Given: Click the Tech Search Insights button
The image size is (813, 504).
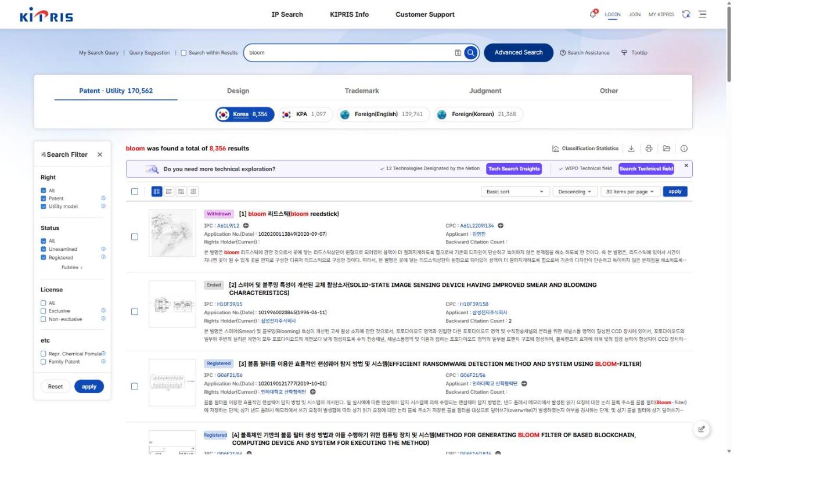Looking at the screenshot, I should 514,169.
